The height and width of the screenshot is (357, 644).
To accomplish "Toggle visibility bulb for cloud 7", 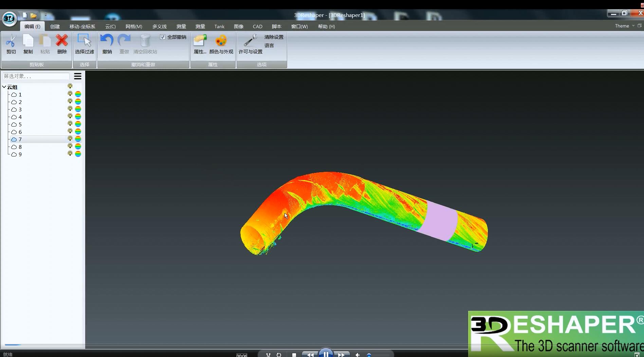I will tap(70, 139).
